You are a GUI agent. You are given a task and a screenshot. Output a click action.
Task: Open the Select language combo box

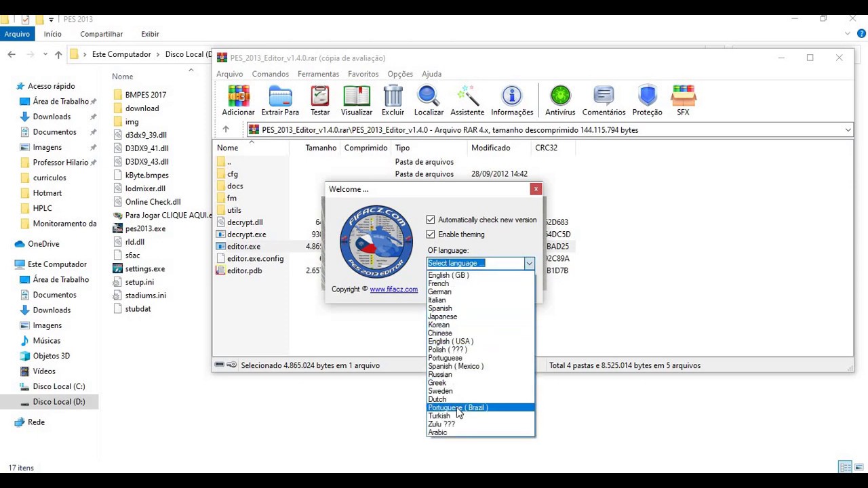pyautogui.click(x=480, y=263)
